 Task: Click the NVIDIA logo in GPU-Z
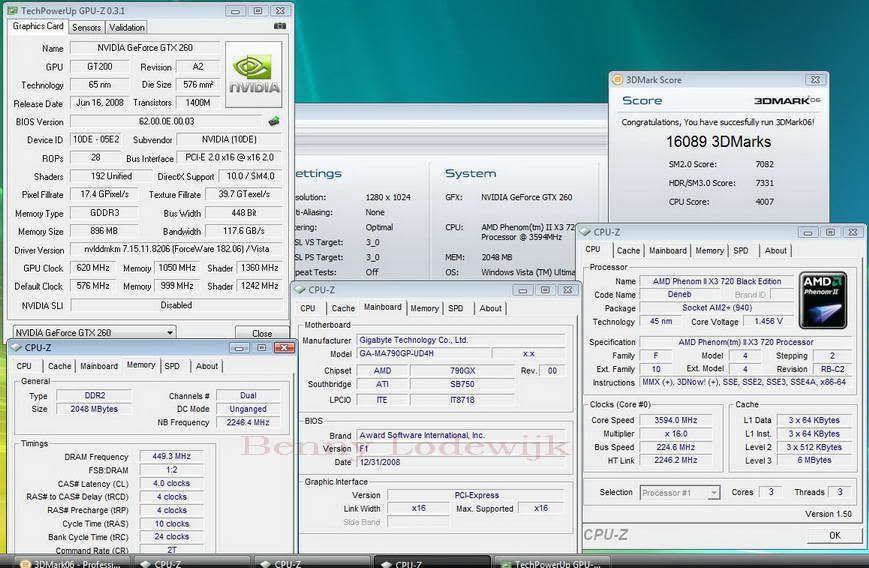(x=254, y=74)
